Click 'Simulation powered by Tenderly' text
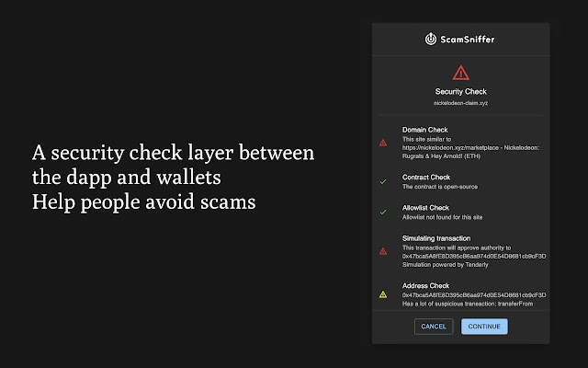The image size is (588, 368). coord(445,265)
